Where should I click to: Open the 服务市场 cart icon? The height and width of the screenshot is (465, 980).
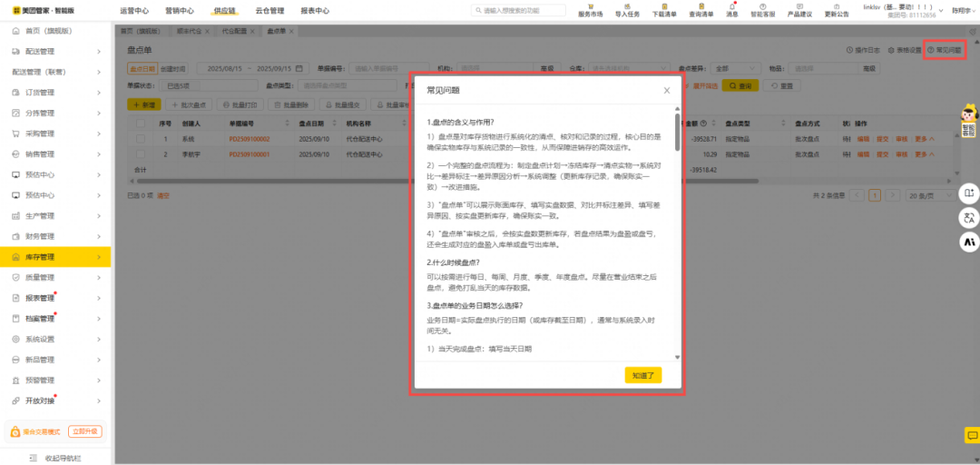click(x=590, y=6)
